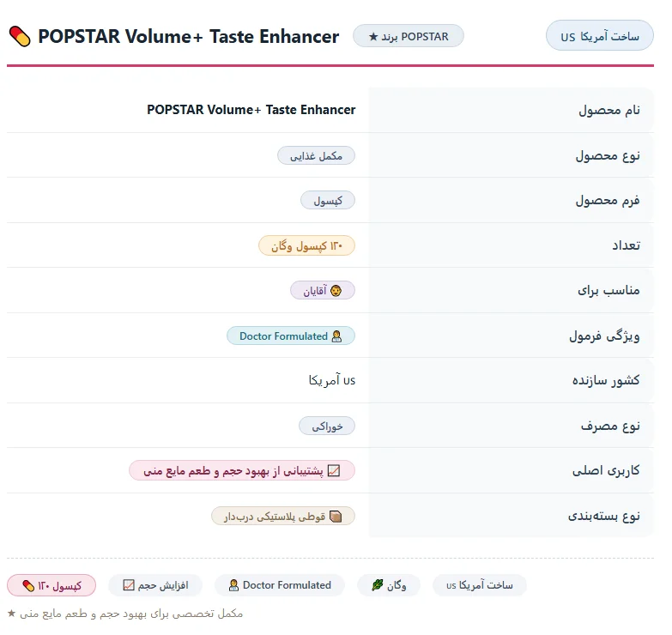The width and height of the screenshot is (672, 635).
Task: Click the کاربری اصلی row label
Action: coord(606,470)
